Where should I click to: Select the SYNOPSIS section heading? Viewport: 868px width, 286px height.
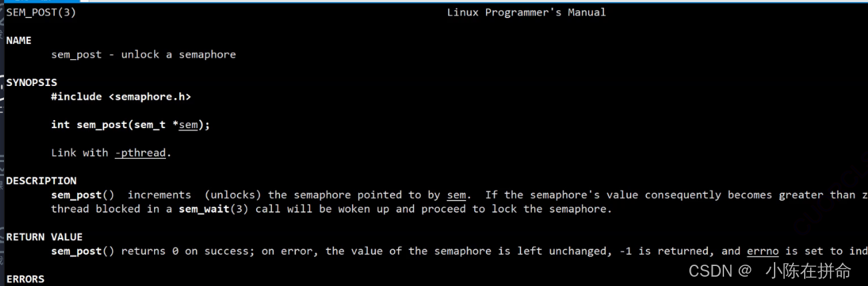coord(31,83)
